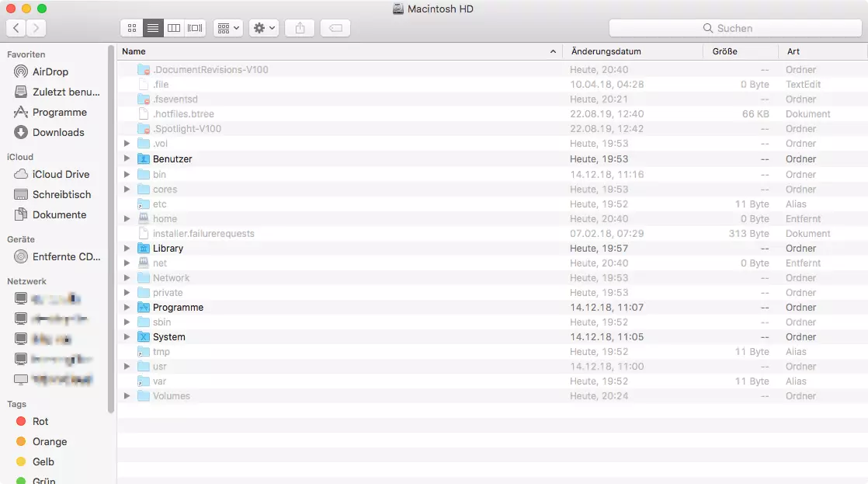Expand the bin folder
The width and height of the screenshot is (868, 484).
[x=127, y=175]
